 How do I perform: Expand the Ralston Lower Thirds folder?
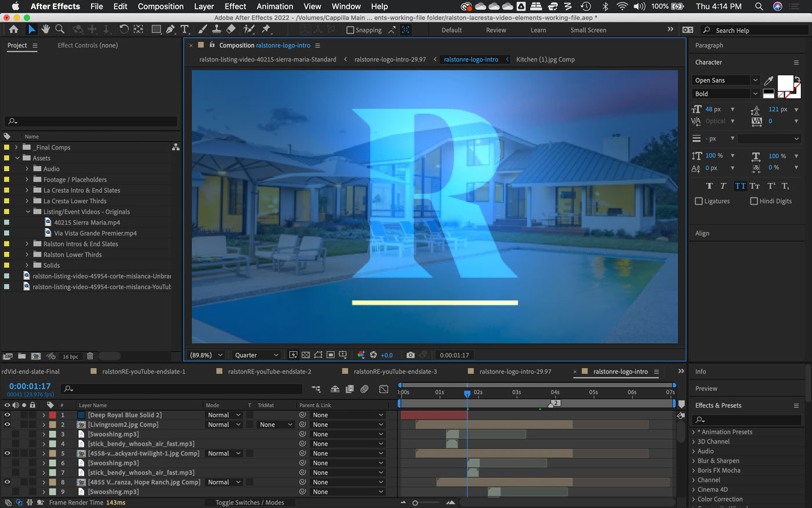[x=27, y=254]
